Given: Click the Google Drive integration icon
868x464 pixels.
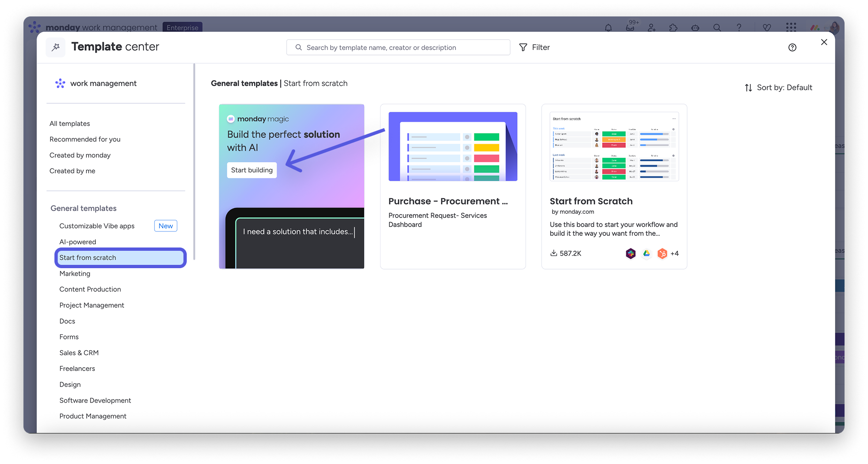Looking at the screenshot, I should pos(647,254).
